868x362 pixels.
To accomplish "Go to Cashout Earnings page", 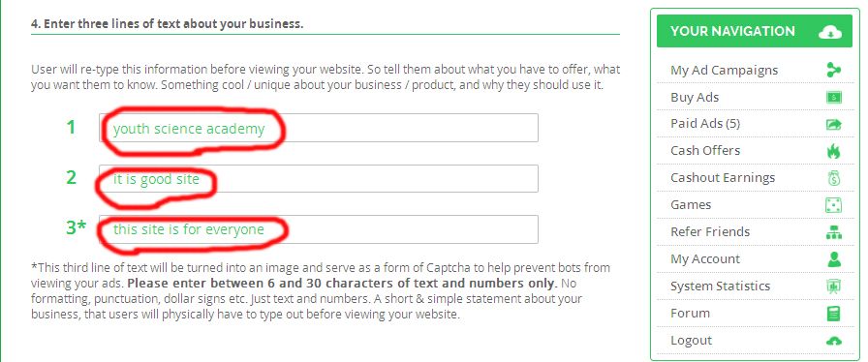I will tap(723, 178).
